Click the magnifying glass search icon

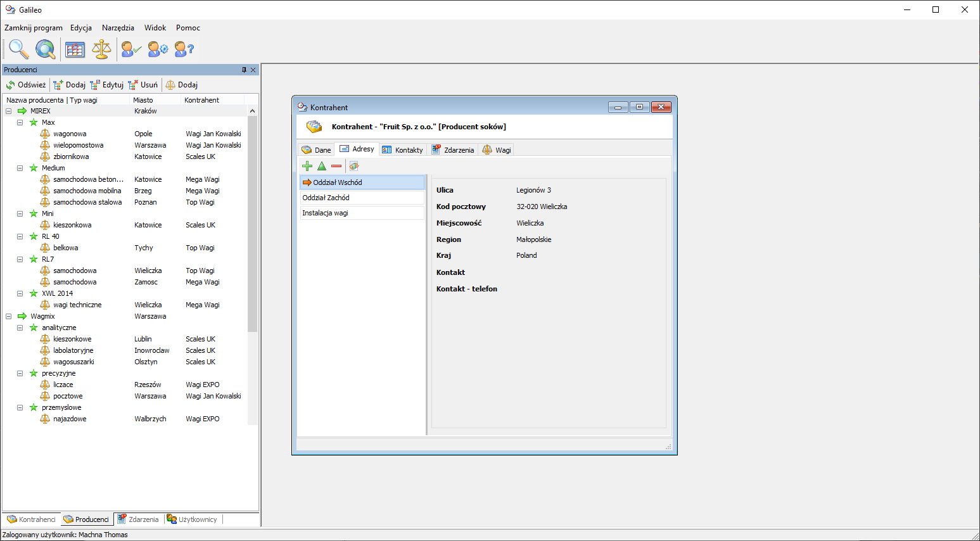point(18,49)
